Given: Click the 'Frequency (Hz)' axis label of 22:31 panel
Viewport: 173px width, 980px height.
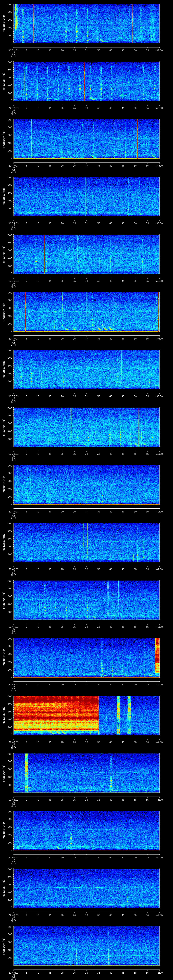Looking at the screenshot, I should click(x=4, y=24).
